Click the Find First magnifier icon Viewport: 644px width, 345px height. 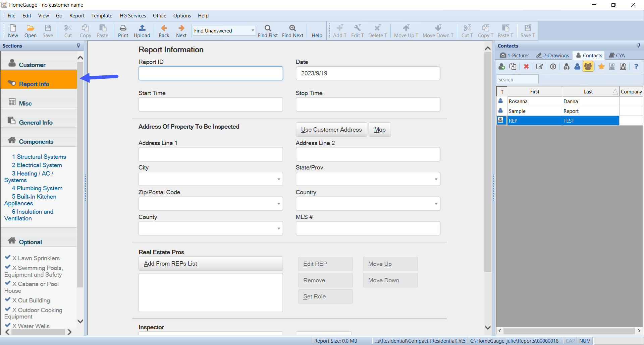point(268,28)
